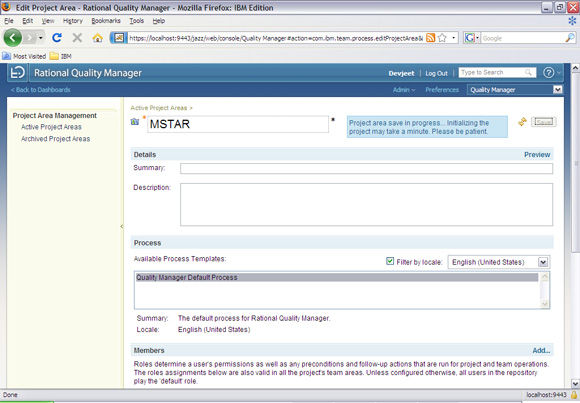Click the Stop loading X icon

[x=77, y=37]
